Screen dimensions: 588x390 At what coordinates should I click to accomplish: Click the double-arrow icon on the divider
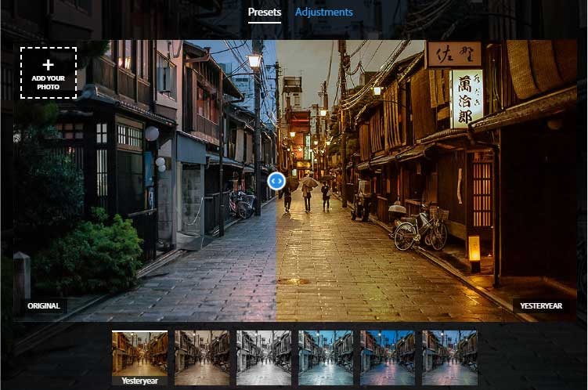coord(276,181)
